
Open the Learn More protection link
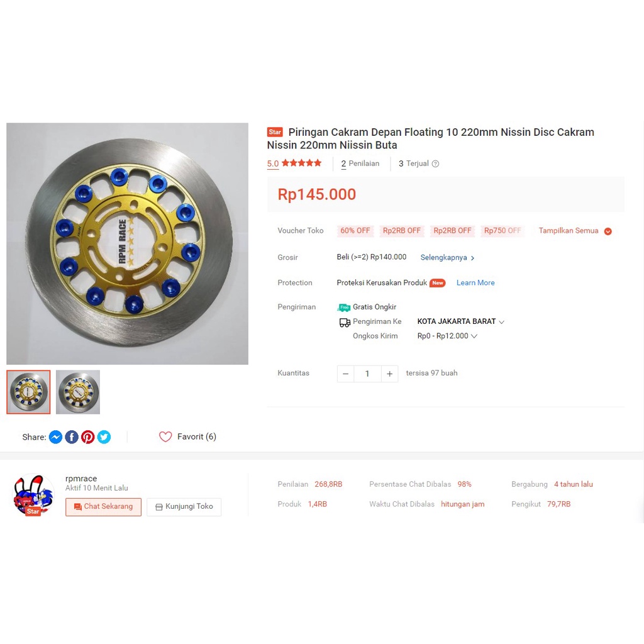tap(475, 282)
